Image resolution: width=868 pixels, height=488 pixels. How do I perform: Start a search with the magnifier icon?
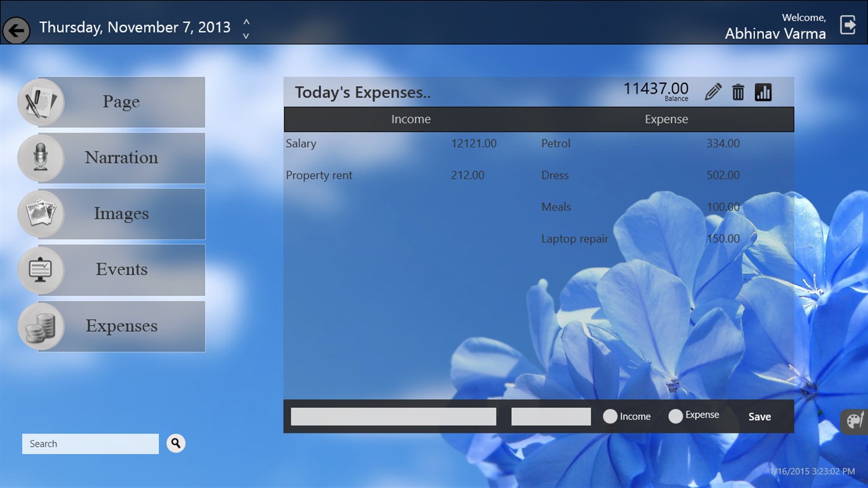pos(176,443)
